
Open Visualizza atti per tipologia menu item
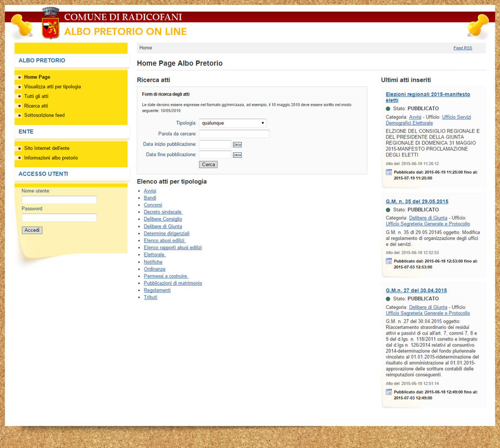52,87
